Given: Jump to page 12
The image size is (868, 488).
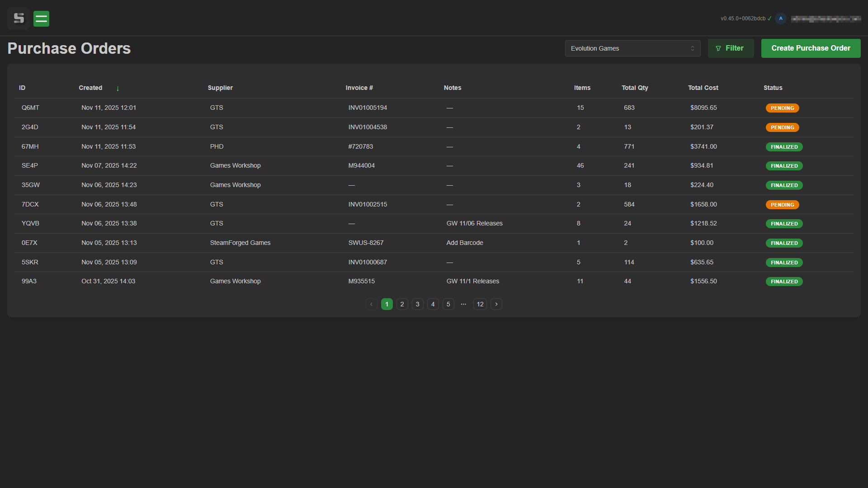Looking at the screenshot, I should click(x=480, y=304).
